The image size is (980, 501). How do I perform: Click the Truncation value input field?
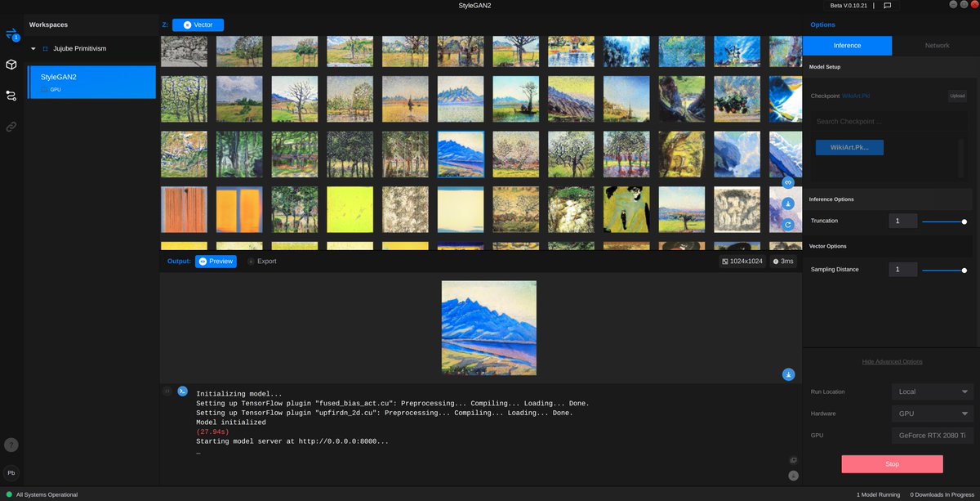pyautogui.click(x=902, y=221)
